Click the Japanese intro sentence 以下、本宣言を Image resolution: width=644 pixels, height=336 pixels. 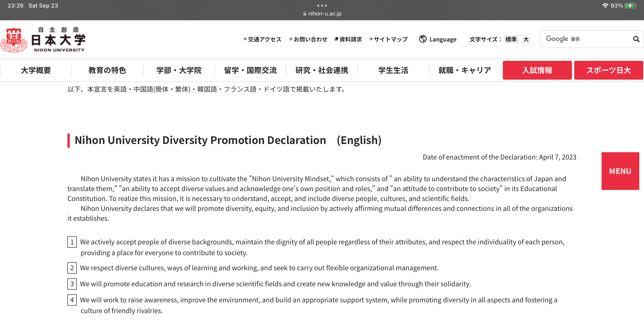tap(206, 89)
